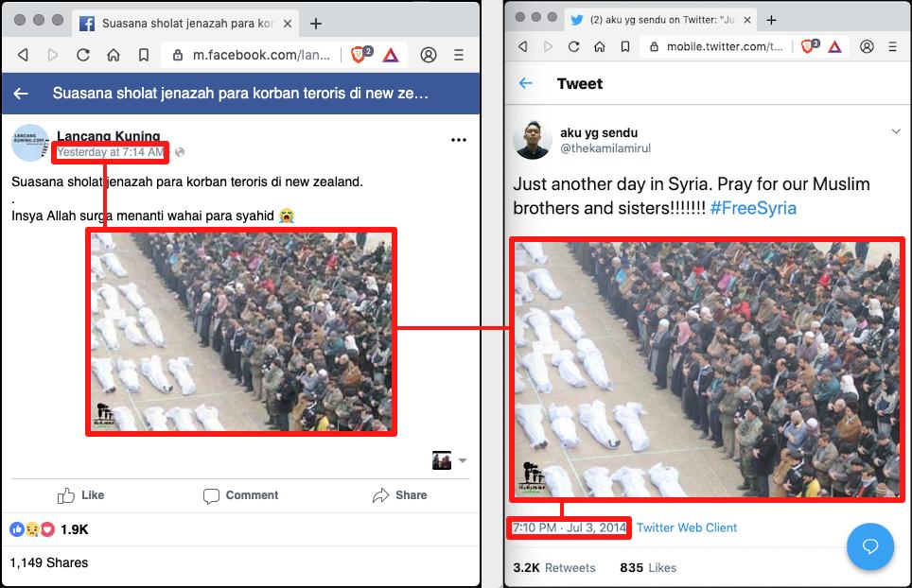Open @thekamilamirul profile handle
This screenshot has height=588, width=912.
(605, 148)
